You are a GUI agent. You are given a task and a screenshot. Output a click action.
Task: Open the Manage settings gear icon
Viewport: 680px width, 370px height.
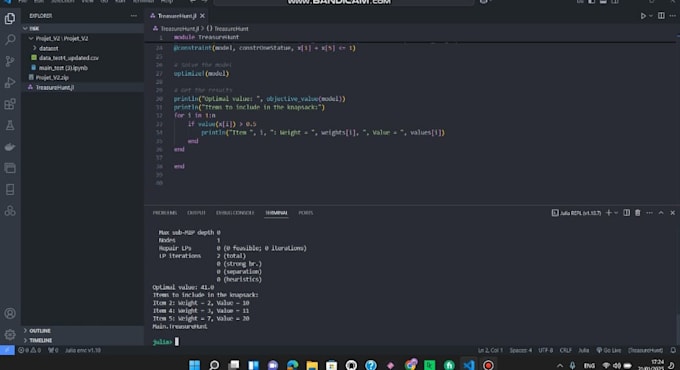(x=10, y=334)
